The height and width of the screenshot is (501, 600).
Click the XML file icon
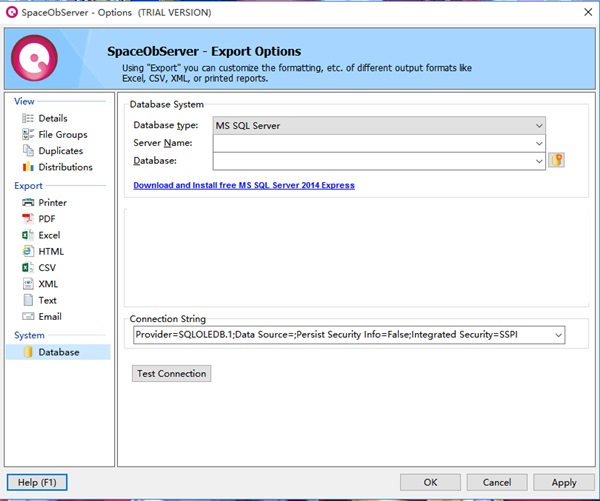point(28,284)
